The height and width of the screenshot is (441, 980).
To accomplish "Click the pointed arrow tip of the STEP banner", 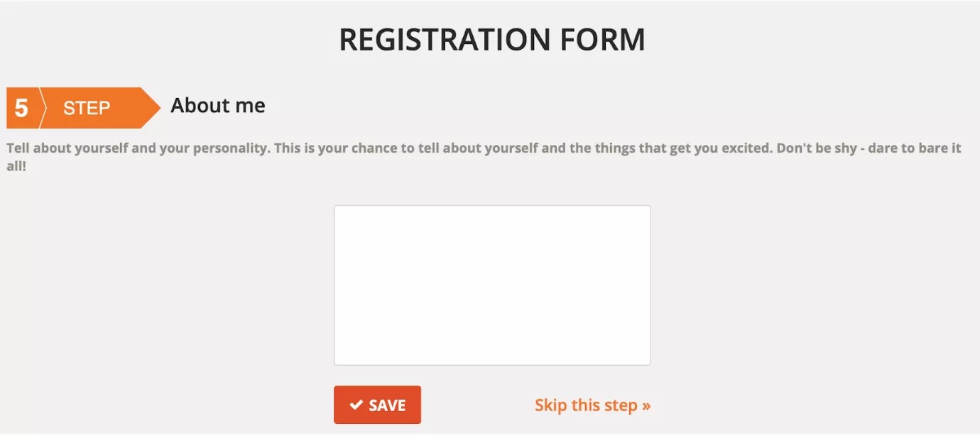I will (x=152, y=108).
